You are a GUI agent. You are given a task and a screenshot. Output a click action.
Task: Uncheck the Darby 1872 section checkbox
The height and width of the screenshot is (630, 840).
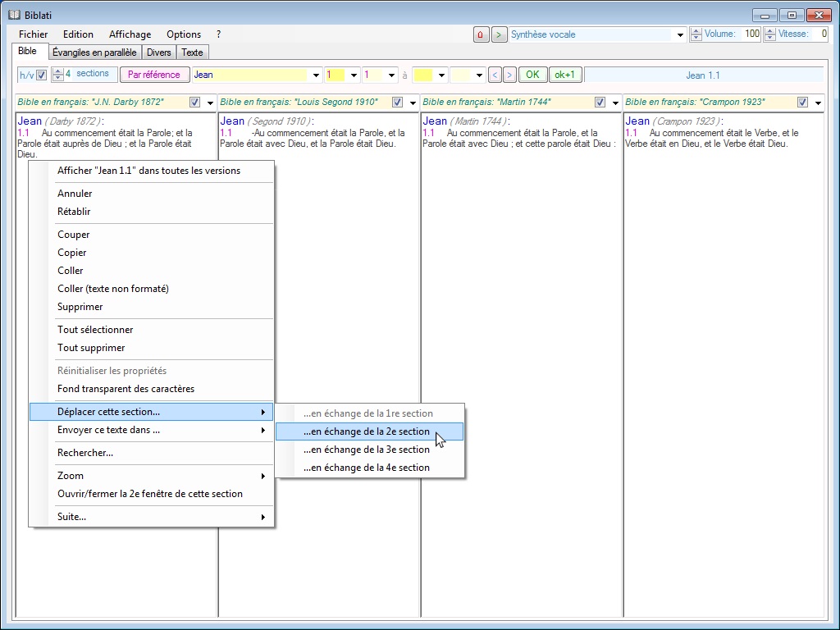click(x=194, y=103)
